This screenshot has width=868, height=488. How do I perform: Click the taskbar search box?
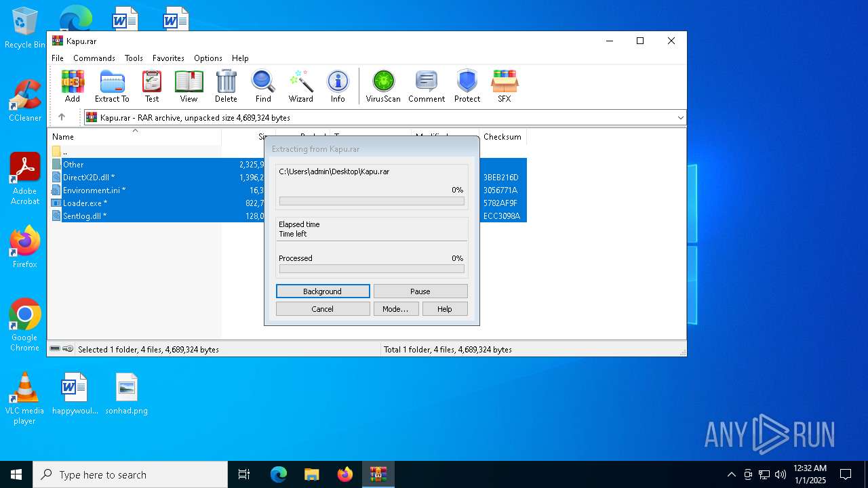[130, 474]
